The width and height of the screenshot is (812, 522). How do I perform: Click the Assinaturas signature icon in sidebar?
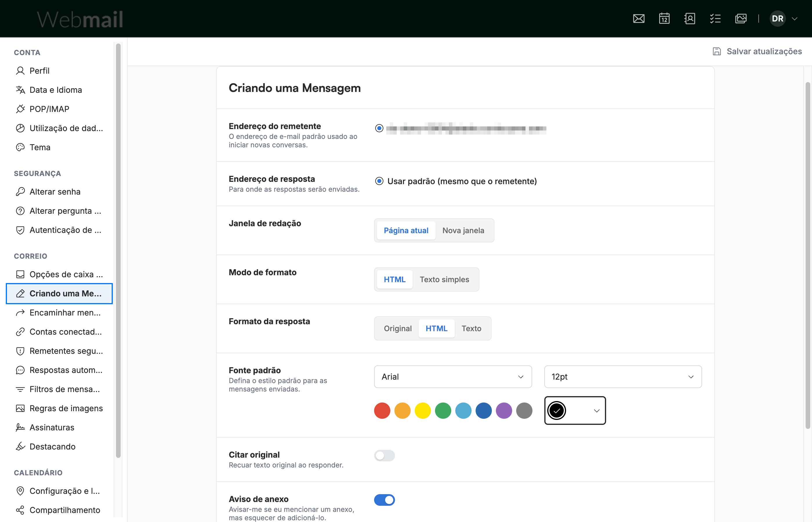[20, 427]
